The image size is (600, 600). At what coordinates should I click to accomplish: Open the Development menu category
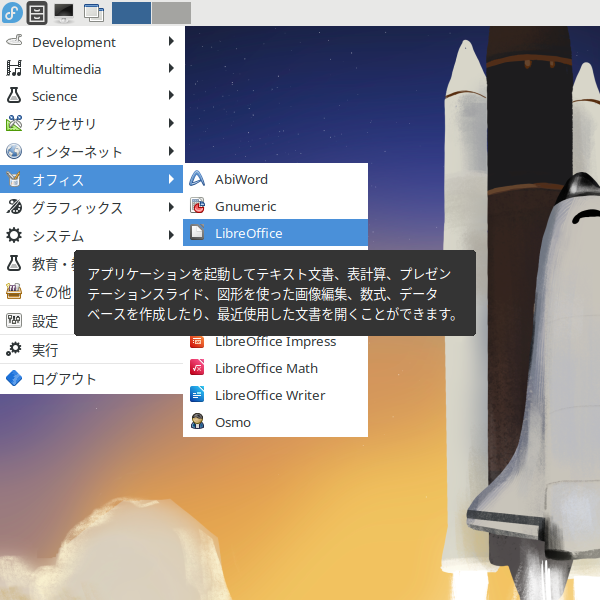91,41
